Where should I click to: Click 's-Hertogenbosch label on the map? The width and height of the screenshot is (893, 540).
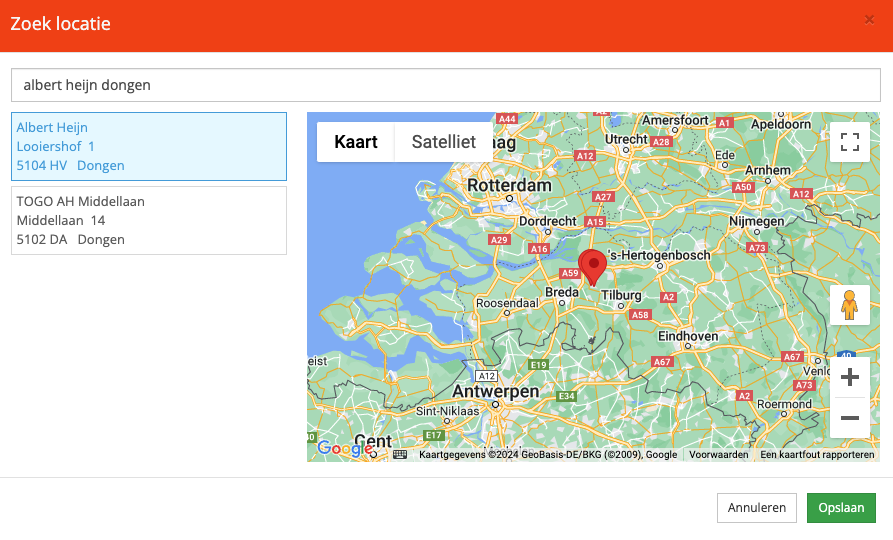[x=659, y=255]
